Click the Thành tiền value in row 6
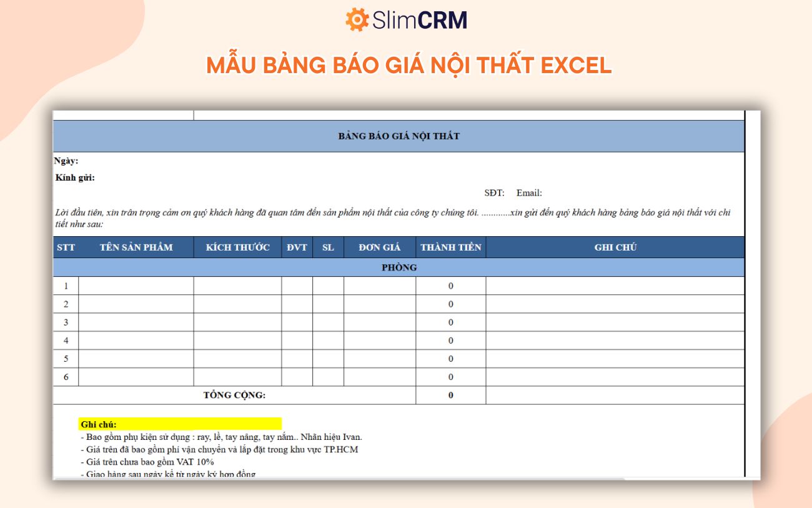 [x=451, y=377]
